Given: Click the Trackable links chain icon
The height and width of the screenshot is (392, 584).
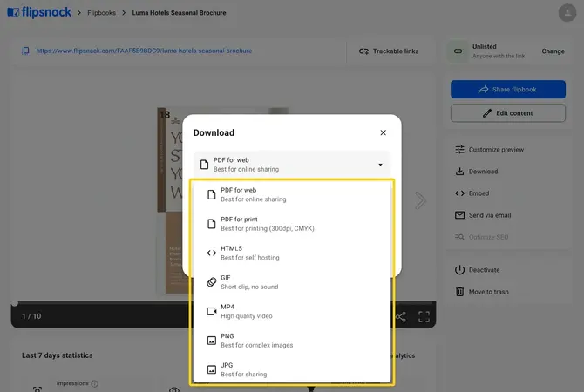Looking at the screenshot, I should pos(363,51).
